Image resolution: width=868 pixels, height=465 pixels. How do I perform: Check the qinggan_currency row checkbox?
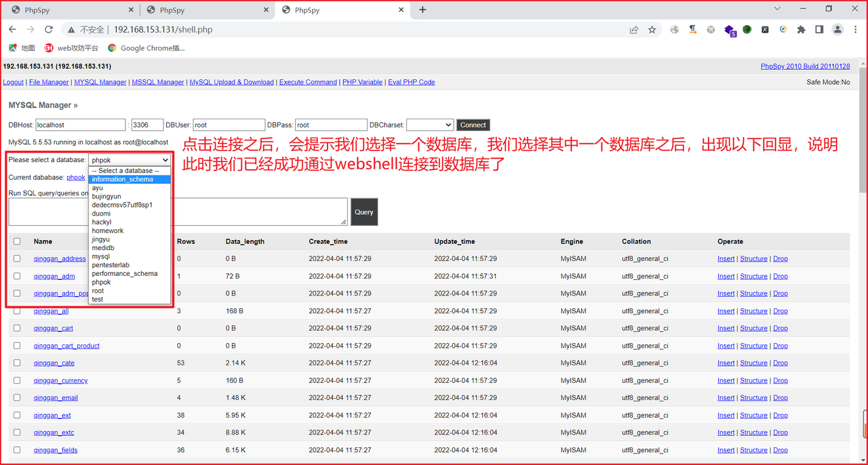tap(18, 380)
